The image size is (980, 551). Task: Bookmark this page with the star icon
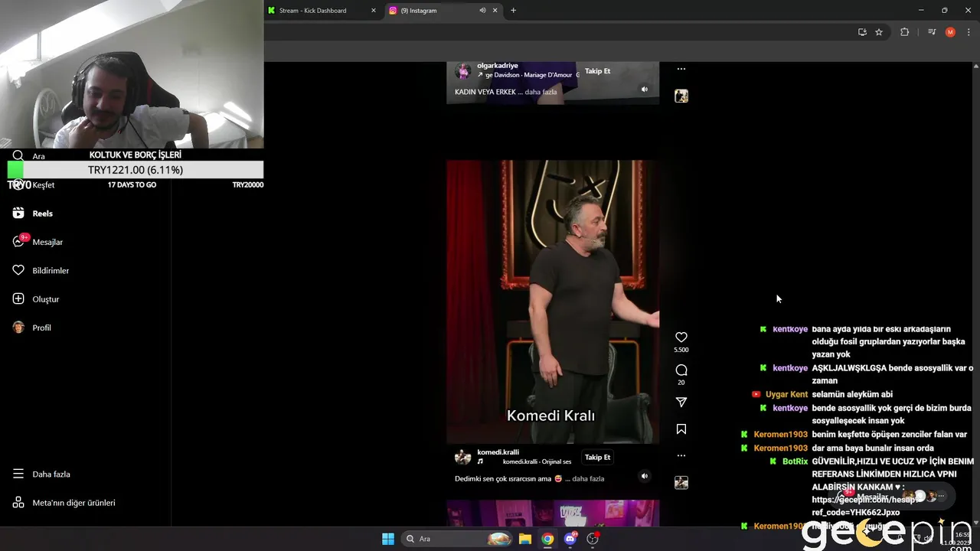coord(879,32)
